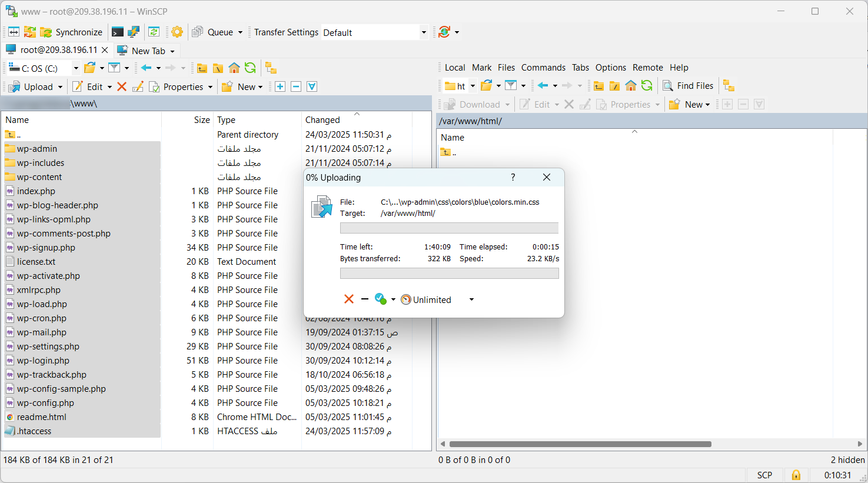Screen dimensions: 868x483
Task: Click the remote panel horizontal scrollbar
Action: [580, 444]
